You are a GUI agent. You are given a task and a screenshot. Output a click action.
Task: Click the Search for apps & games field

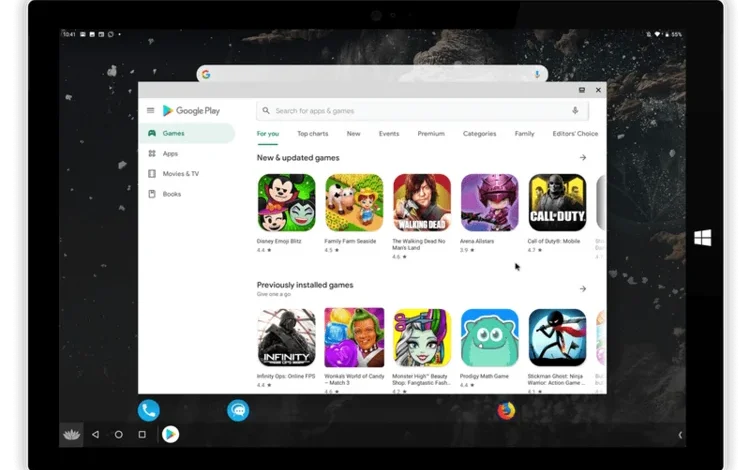(422, 110)
